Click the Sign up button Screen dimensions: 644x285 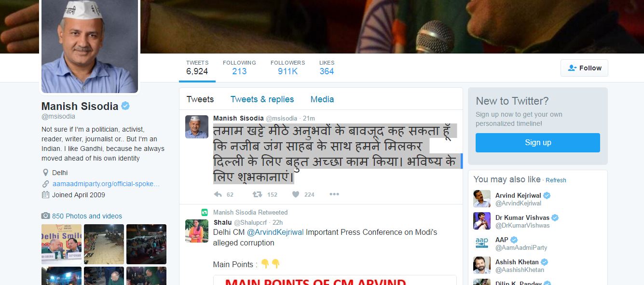click(x=538, y=143)
